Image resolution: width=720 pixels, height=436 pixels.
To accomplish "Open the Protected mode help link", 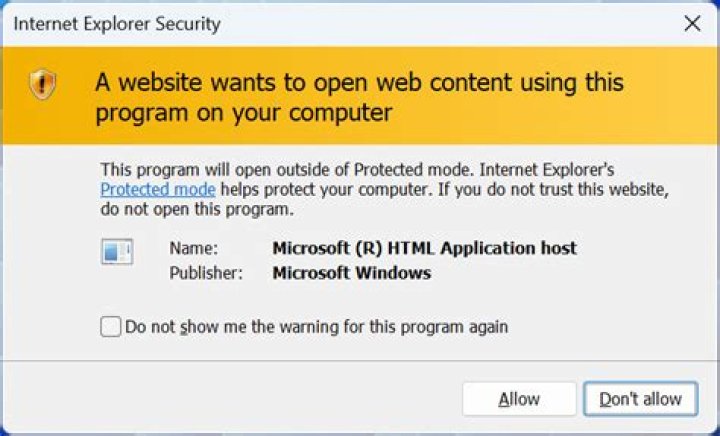I will (158, 190).
